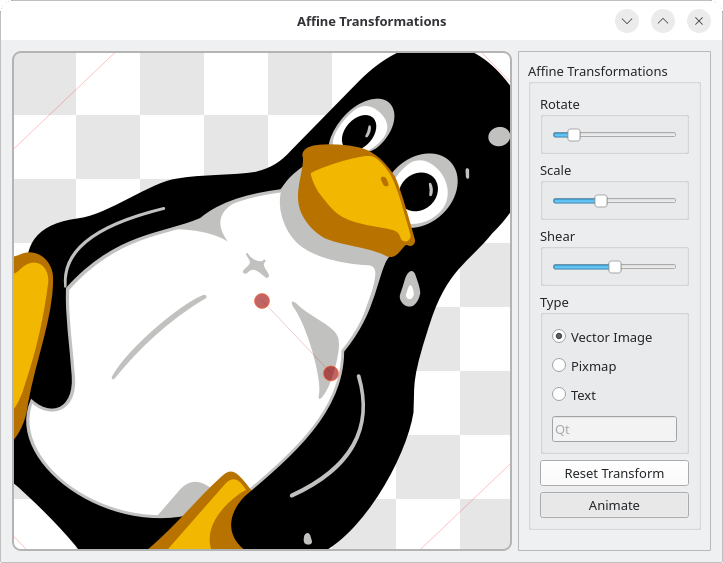
Task: Click the Qt text input field
Action: [614, 429]
